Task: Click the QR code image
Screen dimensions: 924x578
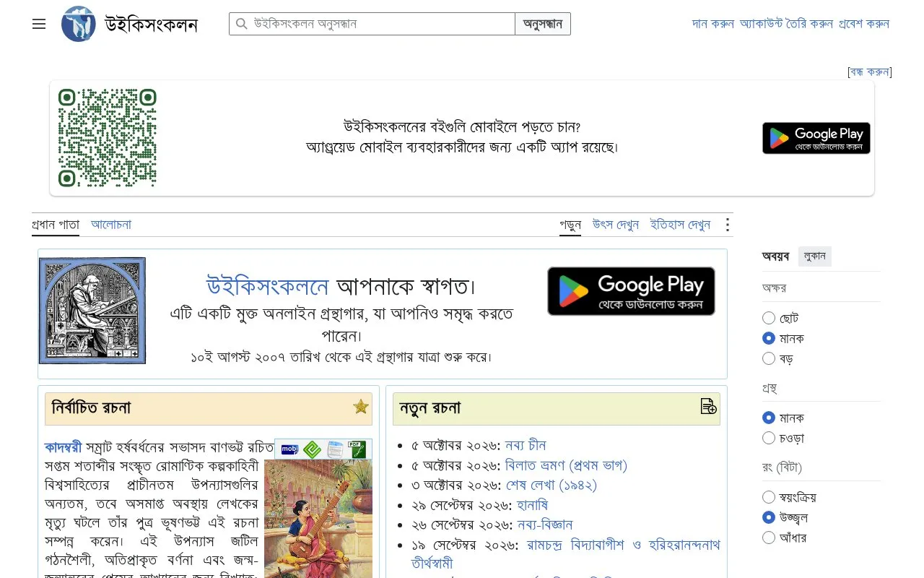Action: pyautogui.click(x=108, y=138)
